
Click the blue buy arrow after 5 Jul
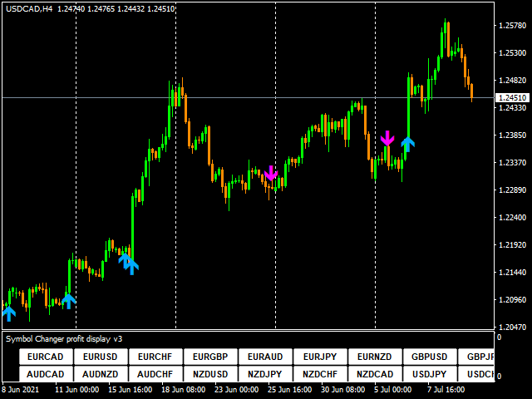(407, 145)
